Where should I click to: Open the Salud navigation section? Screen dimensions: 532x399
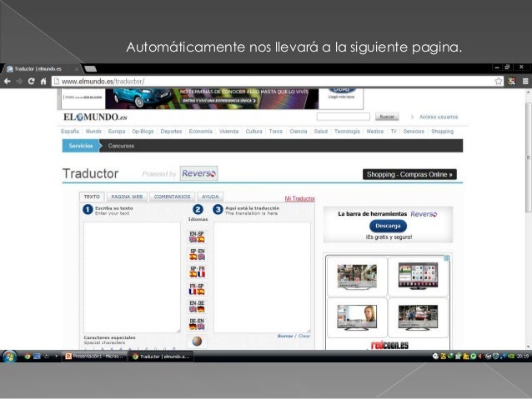point(321,131)
